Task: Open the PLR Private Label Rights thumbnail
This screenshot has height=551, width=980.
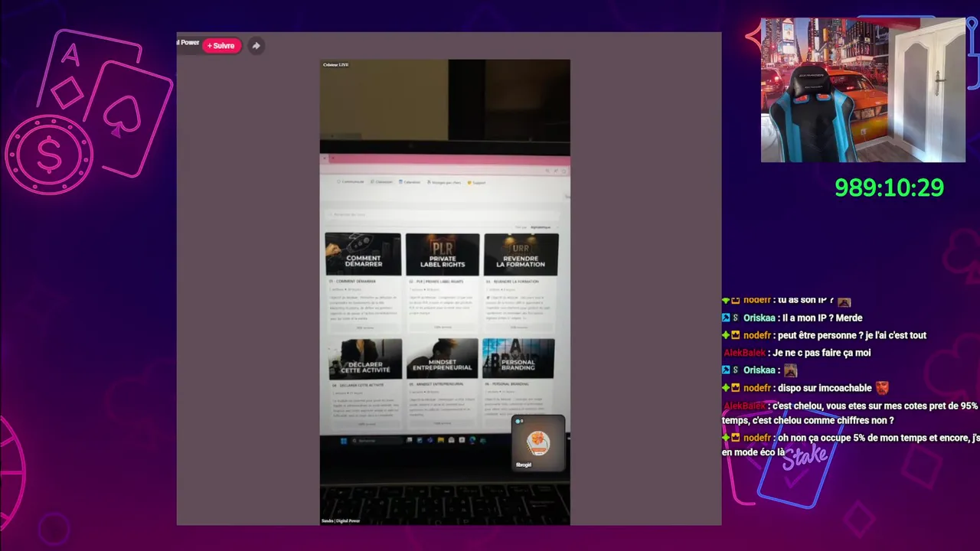Action: (x=443, y=254)
